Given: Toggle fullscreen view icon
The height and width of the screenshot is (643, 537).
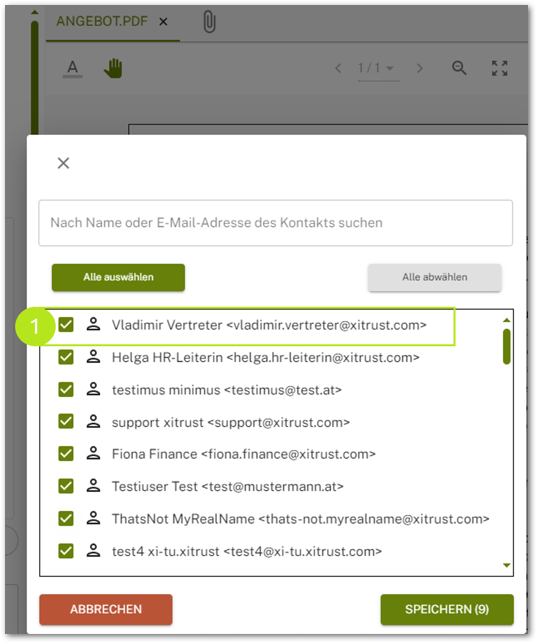Looking at the screenshot, I should (x=500, y=68).
